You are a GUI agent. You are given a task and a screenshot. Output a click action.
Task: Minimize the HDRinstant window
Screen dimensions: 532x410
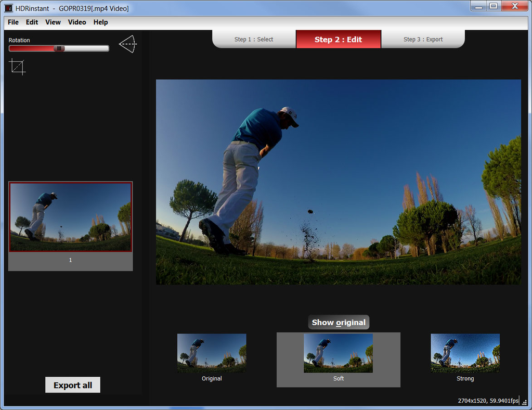478,6
